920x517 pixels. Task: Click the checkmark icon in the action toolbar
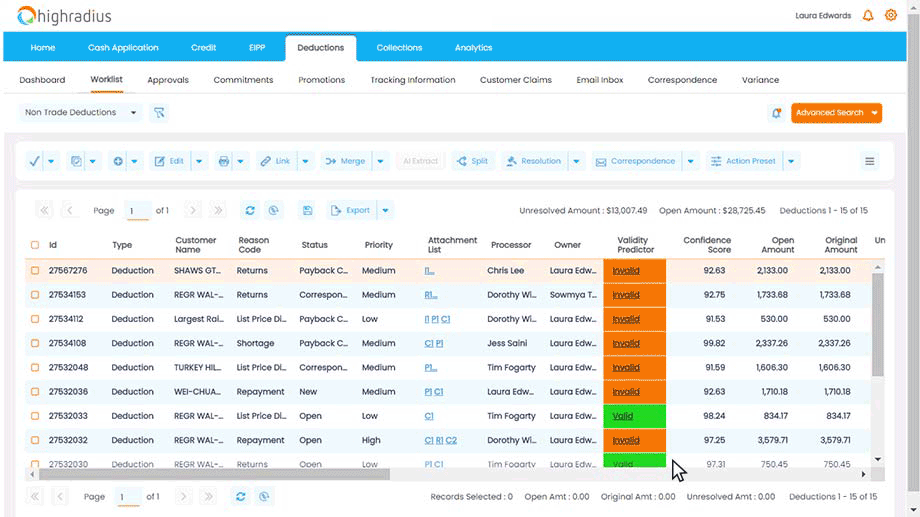tap(34, 161)
